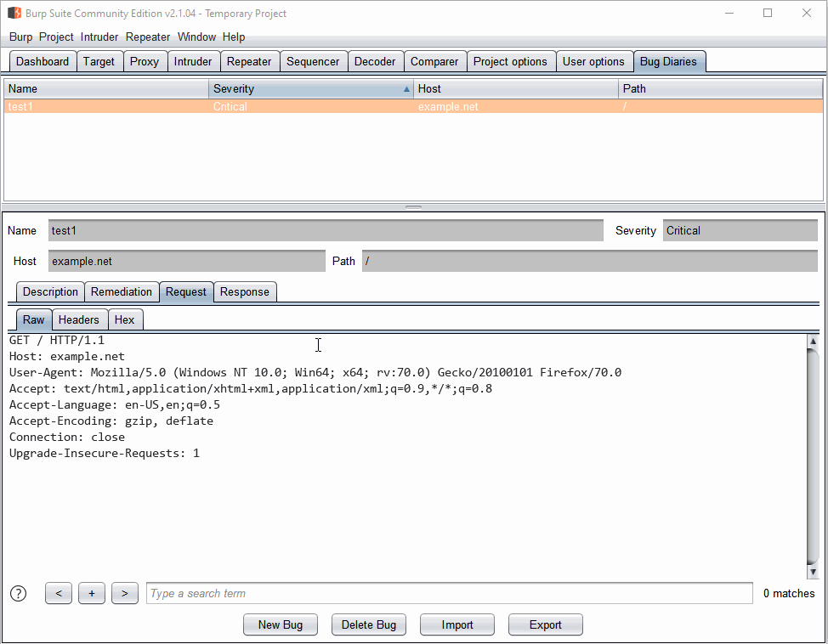Open the Help menu

234,37
